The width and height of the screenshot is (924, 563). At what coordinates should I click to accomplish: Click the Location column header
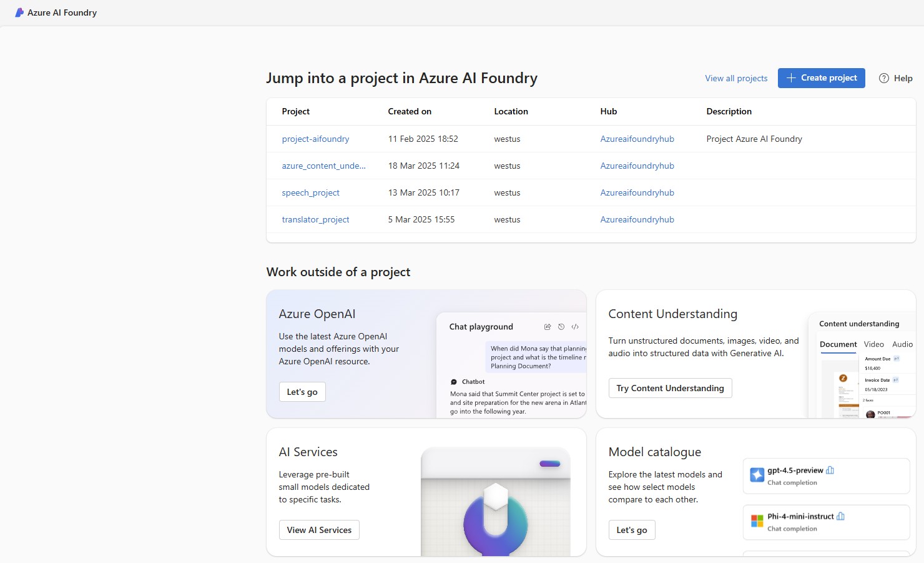coord(511,111)
